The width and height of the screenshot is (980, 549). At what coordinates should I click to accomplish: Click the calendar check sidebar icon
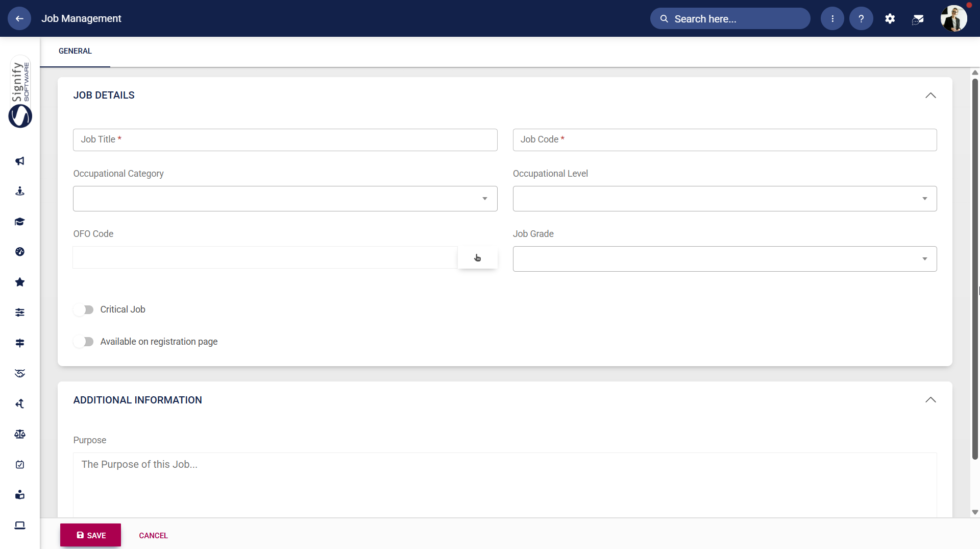[x=19, y=464]
